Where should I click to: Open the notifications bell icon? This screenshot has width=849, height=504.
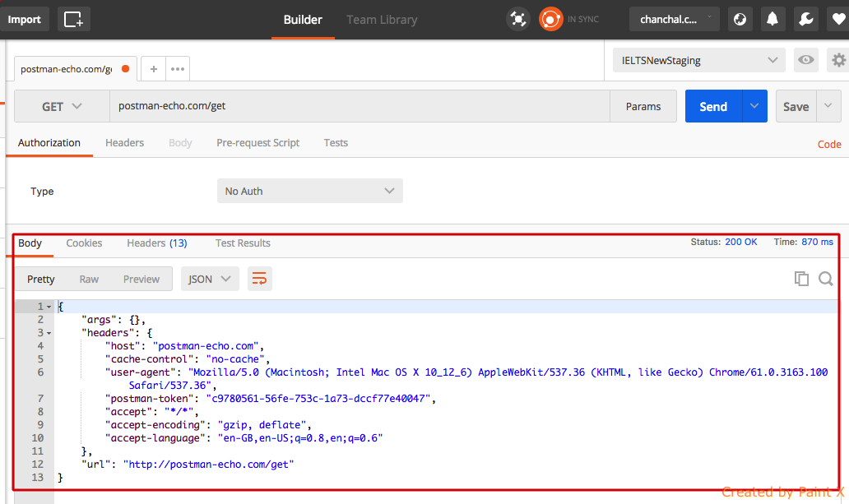(773, 19)
